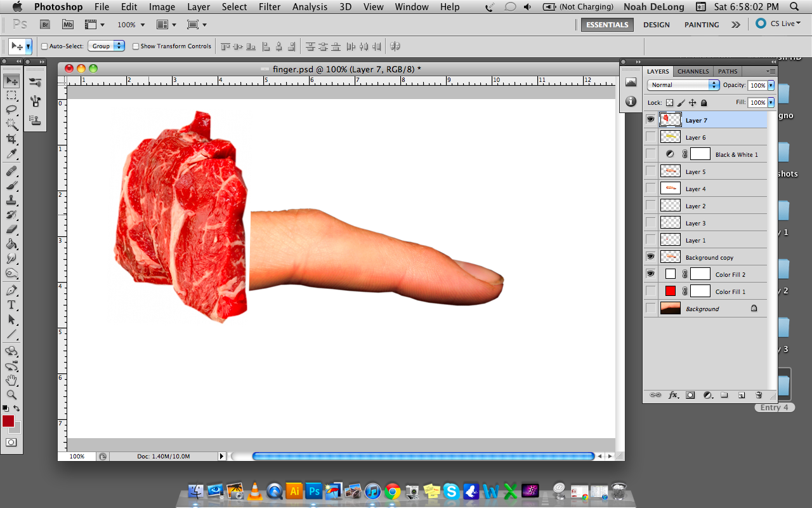Show the Color Fill 1 layer
812x508 pixels.
pyautogui.click(x=650, y=291)
